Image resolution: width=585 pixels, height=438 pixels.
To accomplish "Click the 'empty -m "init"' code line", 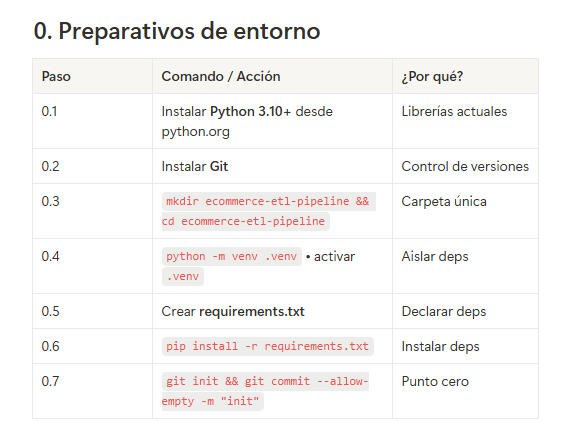I will pyautogui.click(x=212, y=401).
